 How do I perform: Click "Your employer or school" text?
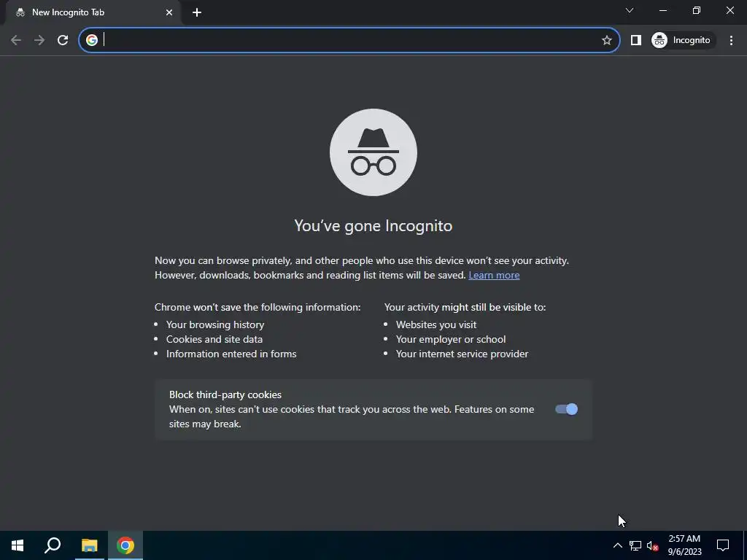(x=451, y=340)
